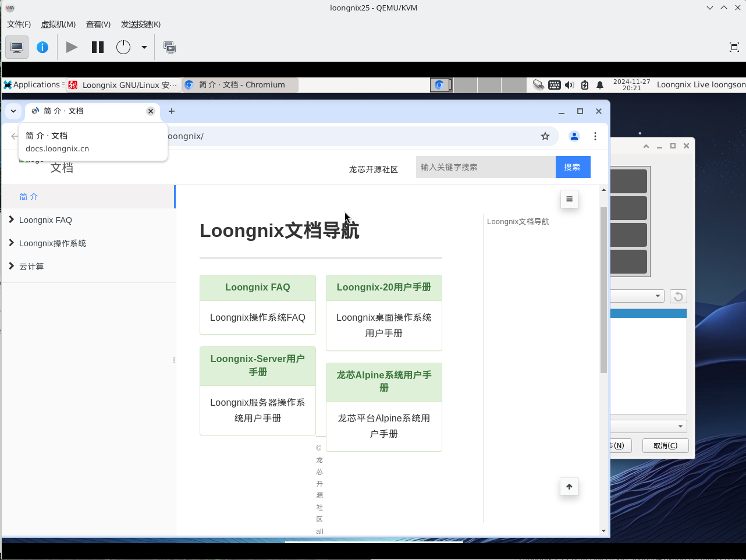Open the shutdown options dropdown arrow

pos(144,47)
